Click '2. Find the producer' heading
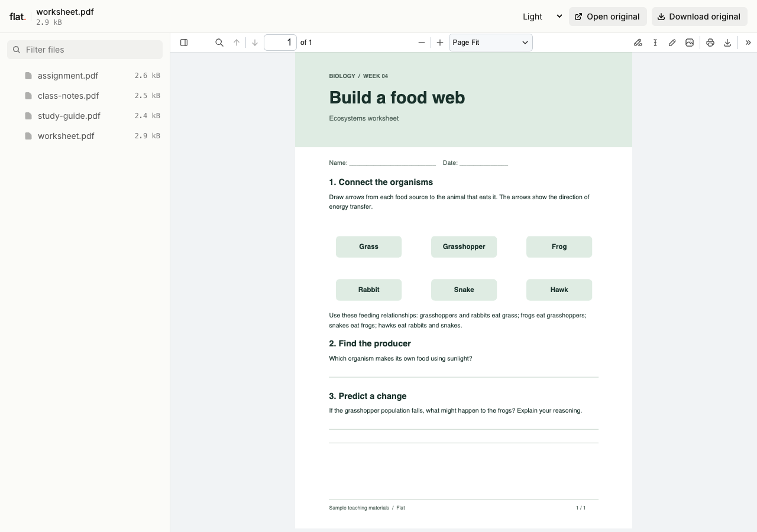The width and height of the screenshot is (757, 532). coord(370,343)
